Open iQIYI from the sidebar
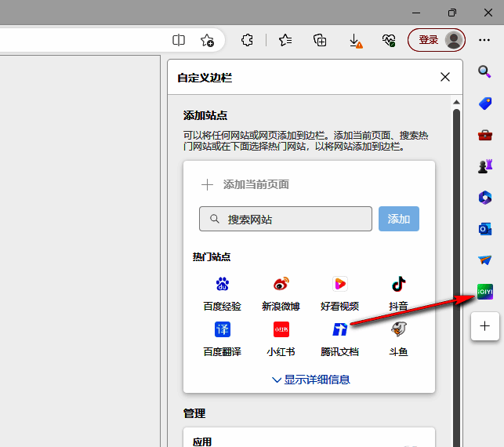Screen dimensions: 504x447 tap(484, 292)
